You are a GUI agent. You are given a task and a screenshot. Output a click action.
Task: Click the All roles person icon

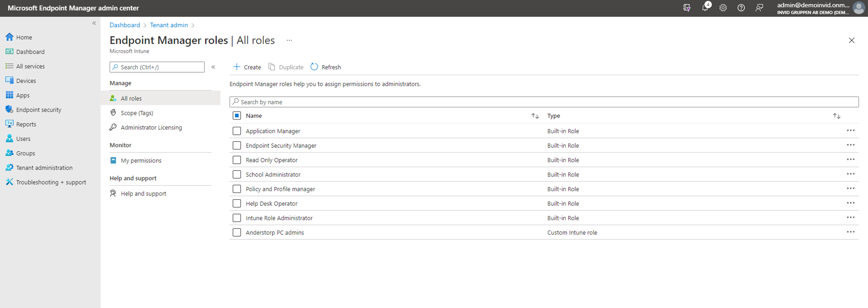point(113,98)
